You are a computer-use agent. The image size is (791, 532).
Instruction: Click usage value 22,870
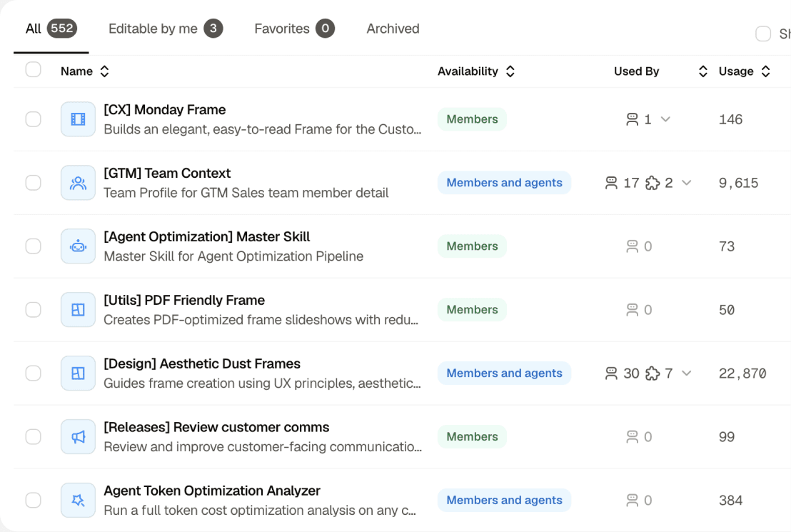742,373
